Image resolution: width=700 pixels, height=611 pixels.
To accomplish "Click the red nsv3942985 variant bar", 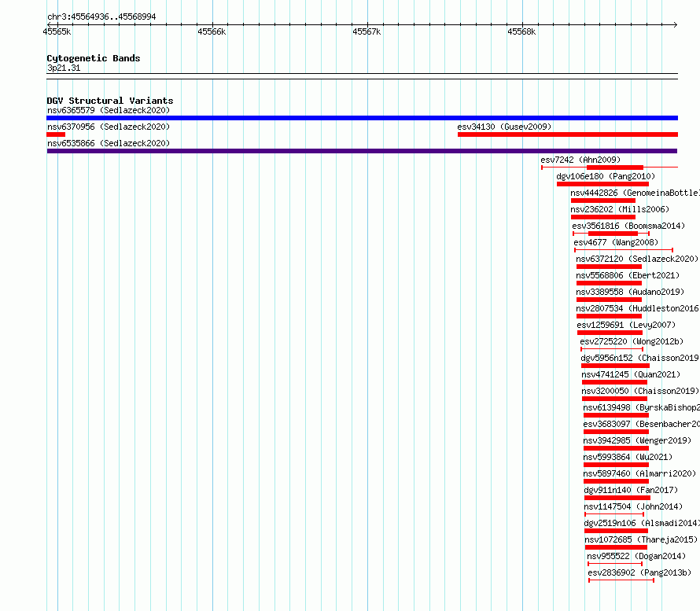I will coord(616,448).
